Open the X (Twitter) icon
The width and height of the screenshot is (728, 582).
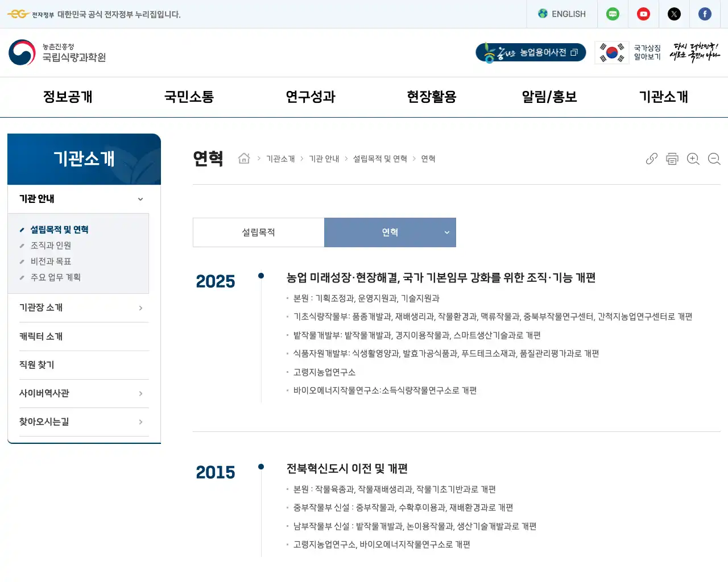point(674,14)
